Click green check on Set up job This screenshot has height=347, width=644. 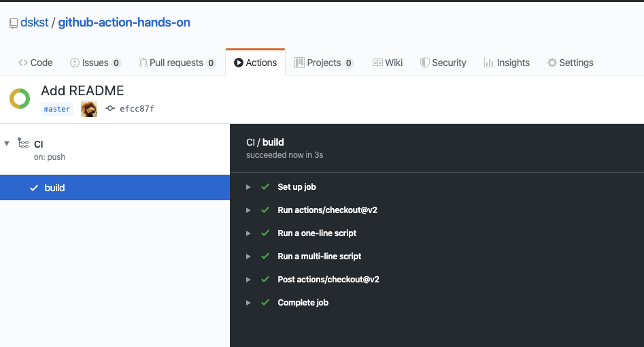coord(265,186)
